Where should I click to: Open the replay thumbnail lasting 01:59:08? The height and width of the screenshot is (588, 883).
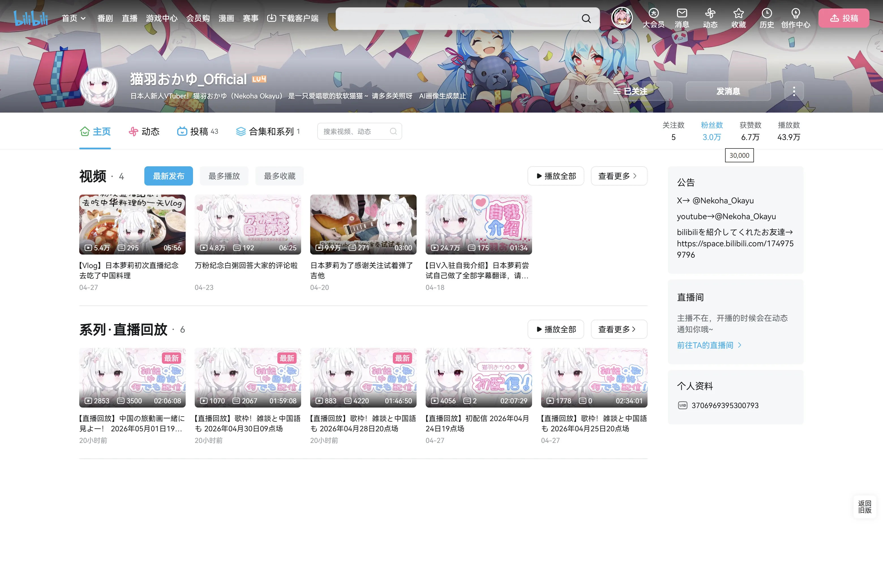[x=248, y=378]
